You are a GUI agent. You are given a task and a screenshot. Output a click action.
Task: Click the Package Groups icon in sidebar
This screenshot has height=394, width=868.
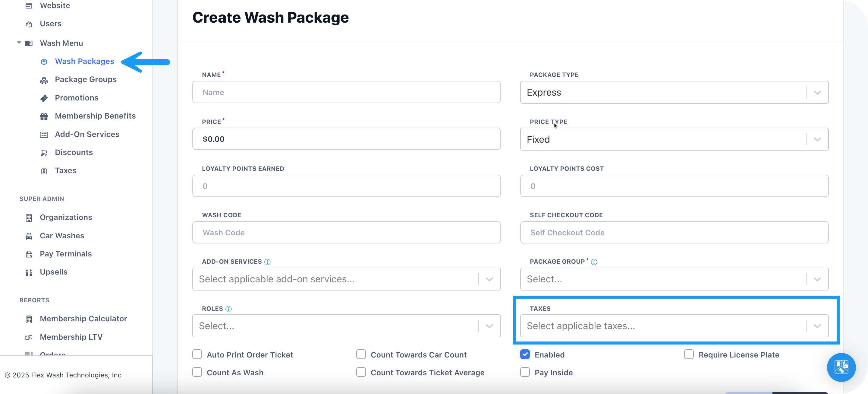(44, 80)
